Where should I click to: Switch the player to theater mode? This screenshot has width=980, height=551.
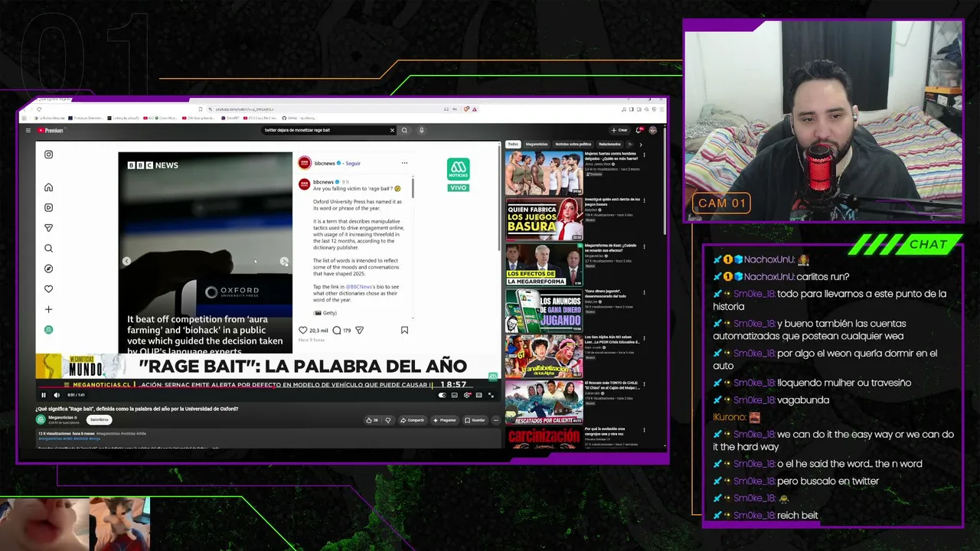point(479,395)
